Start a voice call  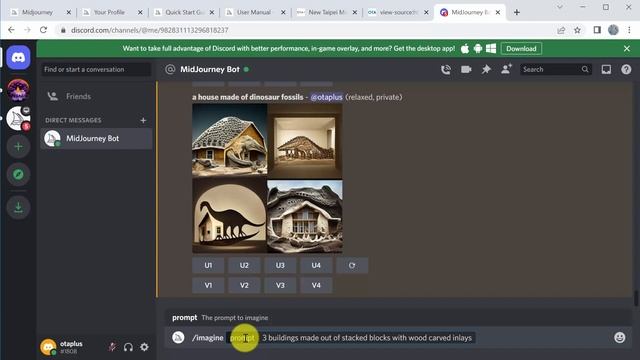(x=446, y=70)
